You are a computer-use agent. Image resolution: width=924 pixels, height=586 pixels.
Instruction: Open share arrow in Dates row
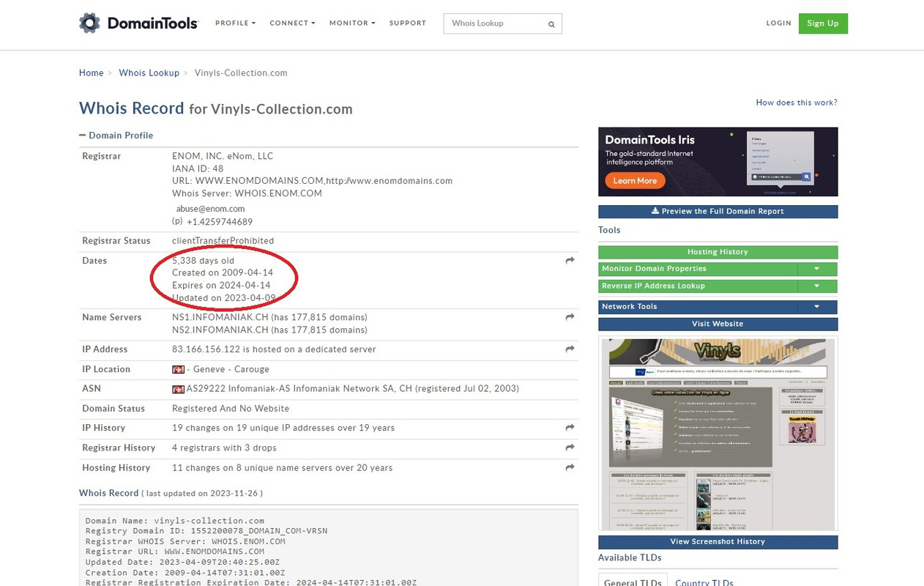point(570,261)
